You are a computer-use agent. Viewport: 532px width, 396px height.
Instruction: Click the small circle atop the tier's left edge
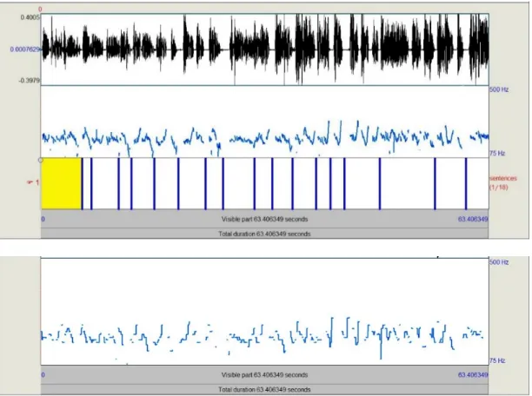coord(41,160)
